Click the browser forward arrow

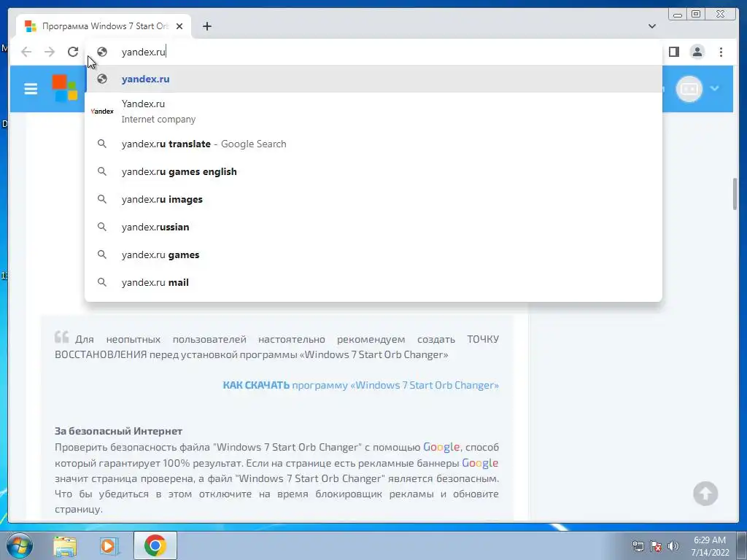50,52
